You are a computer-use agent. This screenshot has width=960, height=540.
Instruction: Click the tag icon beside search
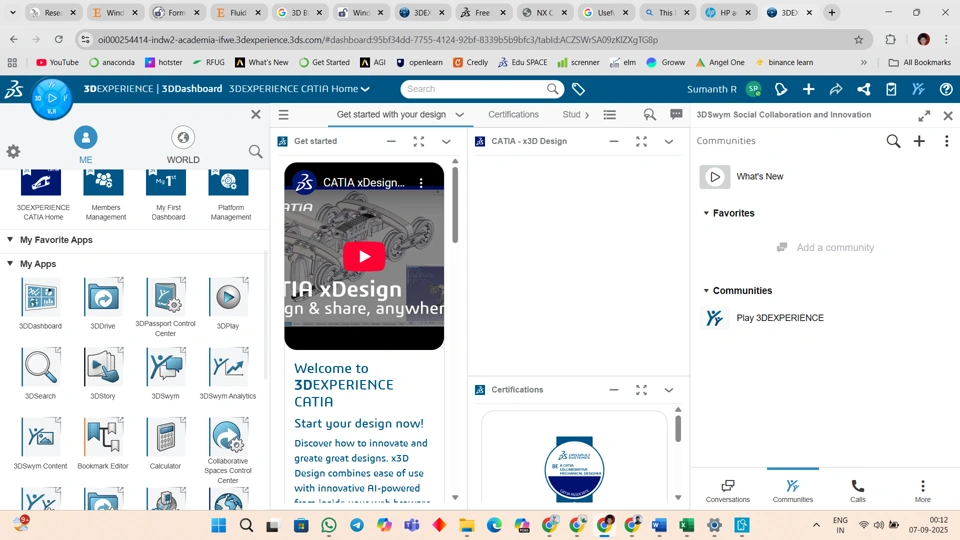(x=578, y=89)
